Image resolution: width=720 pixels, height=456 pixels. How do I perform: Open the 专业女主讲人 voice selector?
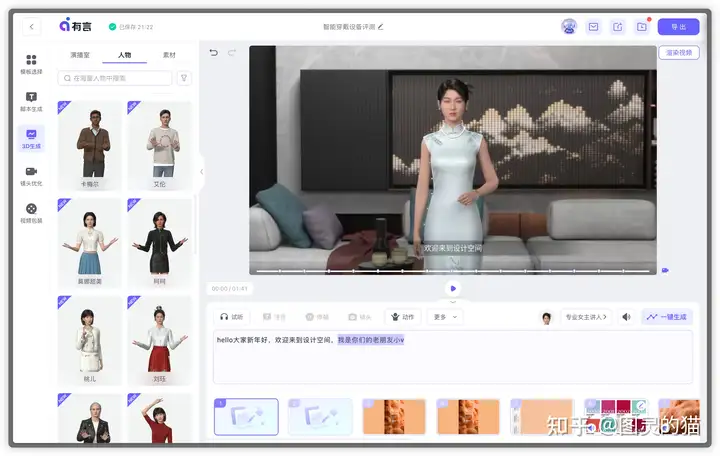pos(586,317)
